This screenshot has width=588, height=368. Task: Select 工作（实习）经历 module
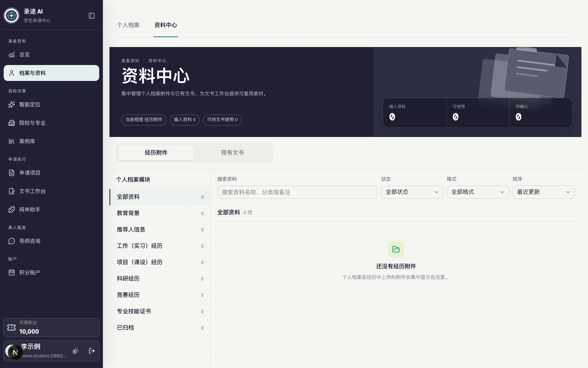(x=160, y=246)
